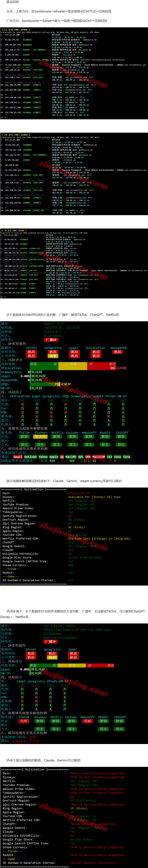Screen dimensions: 148x868
Task: Click the 'MailRU' mail connectivity badge
Action: (71, 457)
